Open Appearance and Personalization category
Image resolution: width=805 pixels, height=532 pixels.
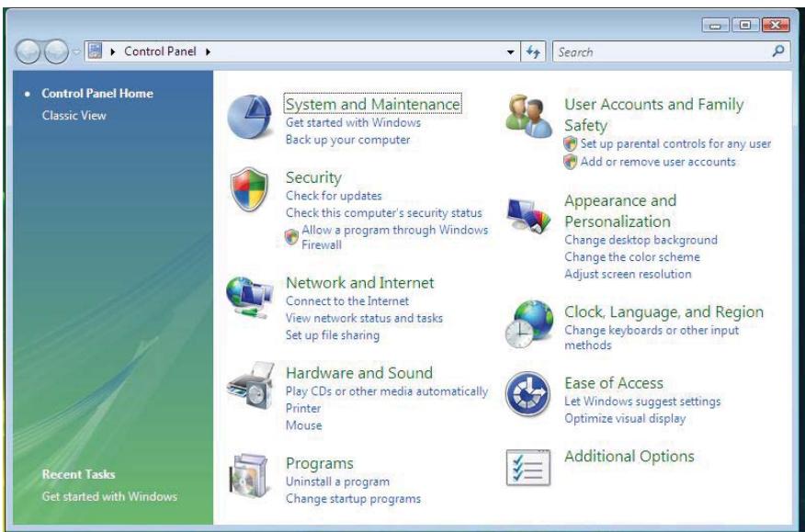[620, 210]
